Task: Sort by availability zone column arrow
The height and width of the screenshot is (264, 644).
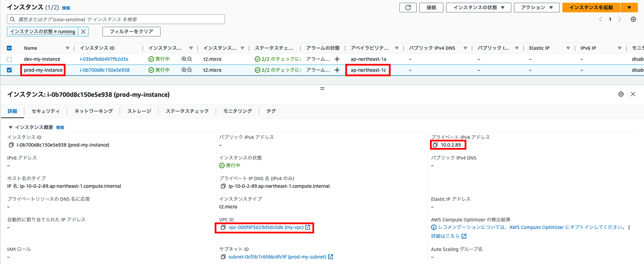Action: point(397,48)
